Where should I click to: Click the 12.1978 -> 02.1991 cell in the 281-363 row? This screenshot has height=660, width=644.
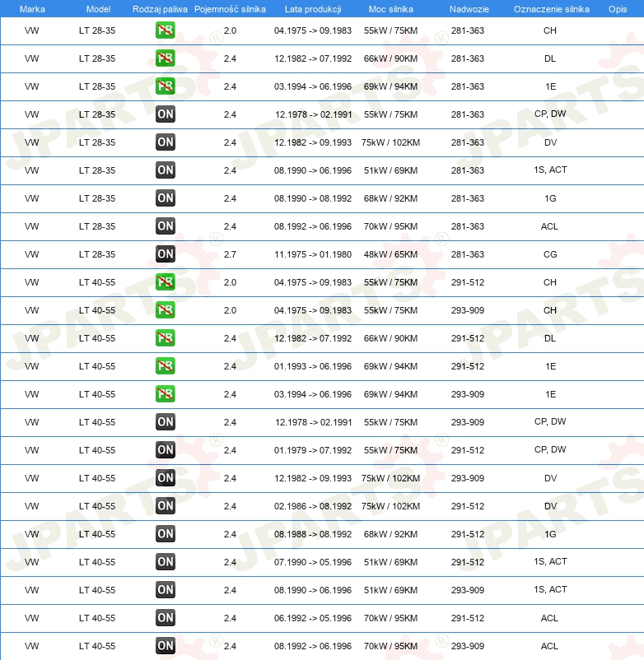[314, 114]
